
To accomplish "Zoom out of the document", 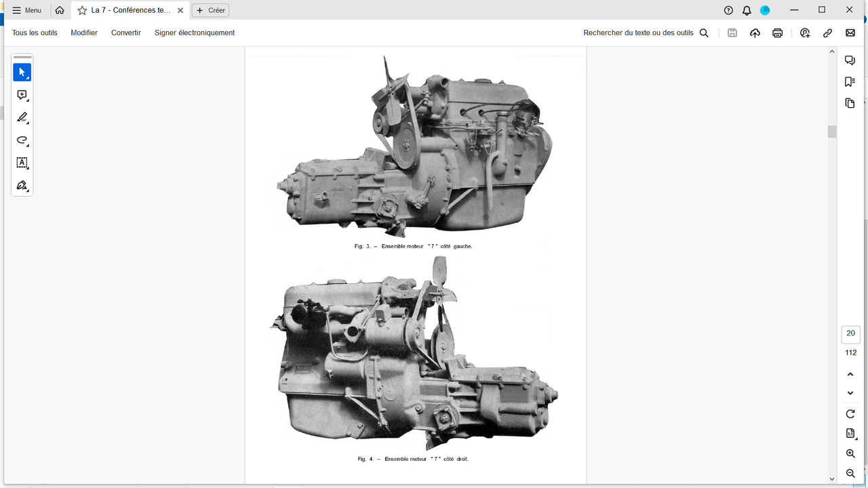I will click(x=850, y=473).
